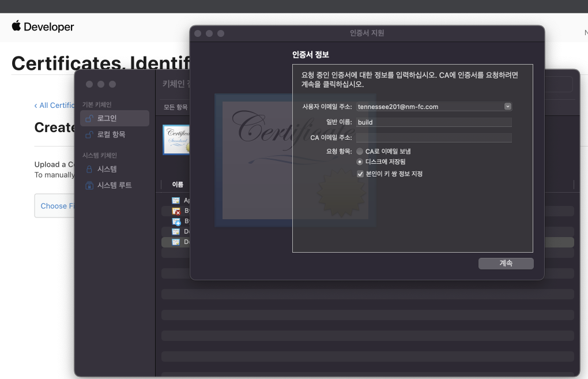Click the certificate icon with blue plus
Image resolution: width=588 pixels, height=379 pixels.
coord(176,222)
